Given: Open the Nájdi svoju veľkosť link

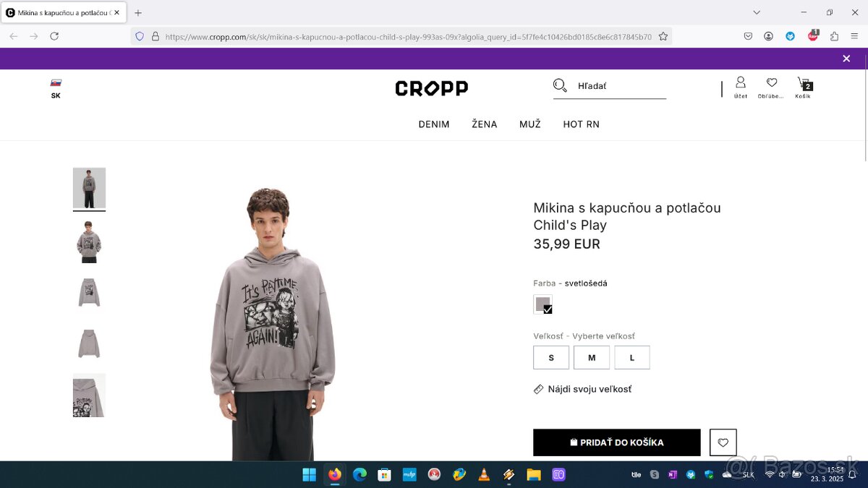Looking at the screenshot, I should pos(582,389).
